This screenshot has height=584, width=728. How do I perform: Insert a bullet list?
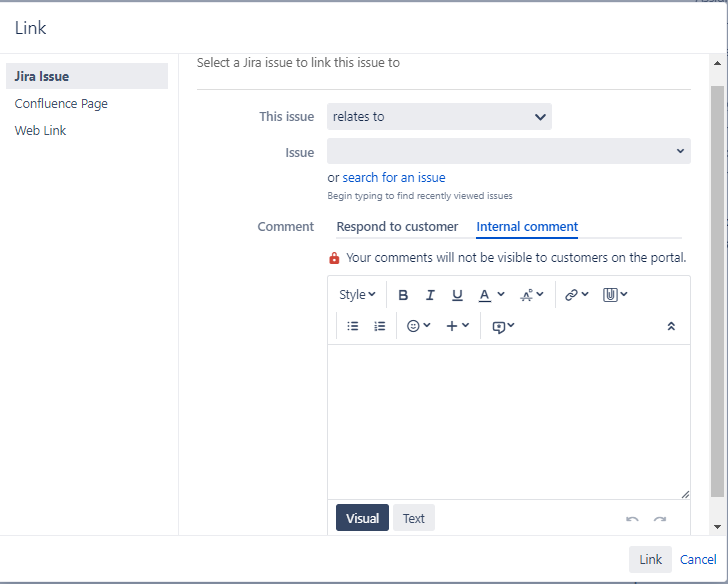pos(353,326)
